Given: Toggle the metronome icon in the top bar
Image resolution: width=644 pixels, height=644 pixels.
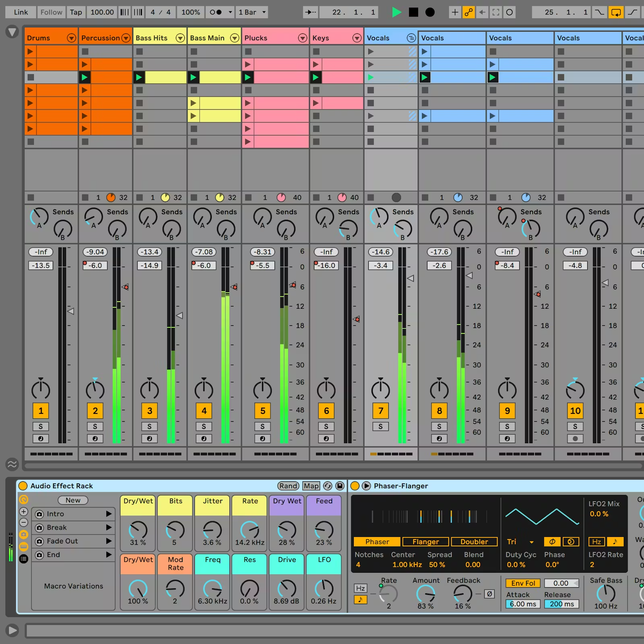Looking at the screenshot, I should point(216,12).
